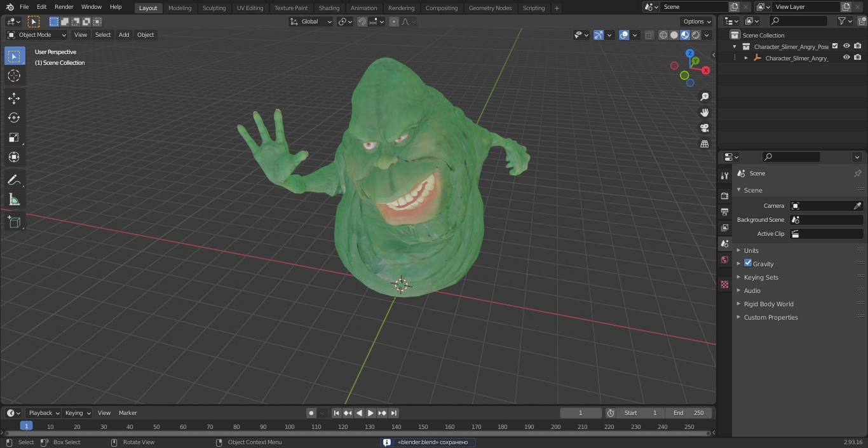The height and width of the screenshot is (448, 868).
Task: Click the Play animation button
Action: click(370, 413)
